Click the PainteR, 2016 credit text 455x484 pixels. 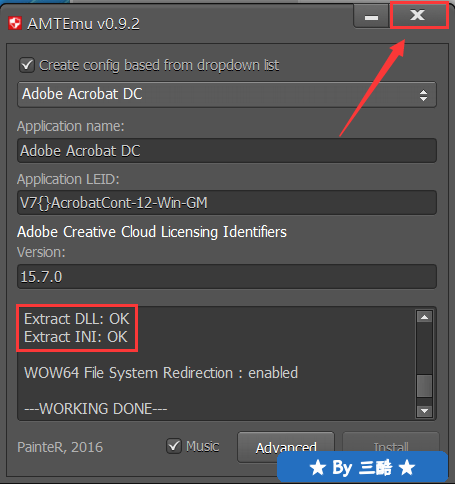pyautogui.click(x=60, y=447)
